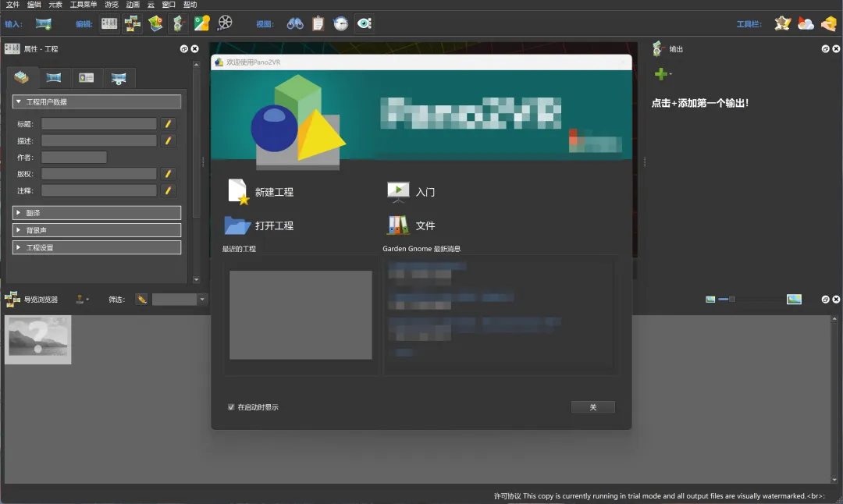
Task: Adjust the thumbnail size slider handle
Action: coord(731,300)
